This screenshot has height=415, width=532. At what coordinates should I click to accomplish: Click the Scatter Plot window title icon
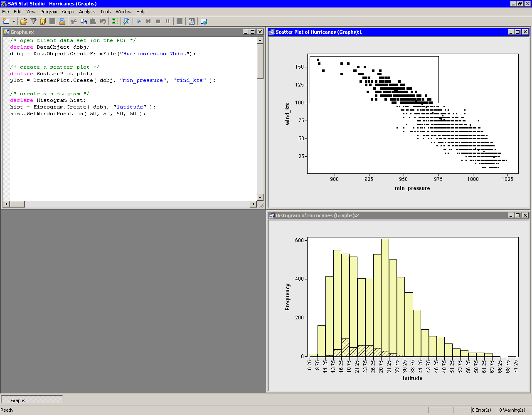[x=272, y=32]
